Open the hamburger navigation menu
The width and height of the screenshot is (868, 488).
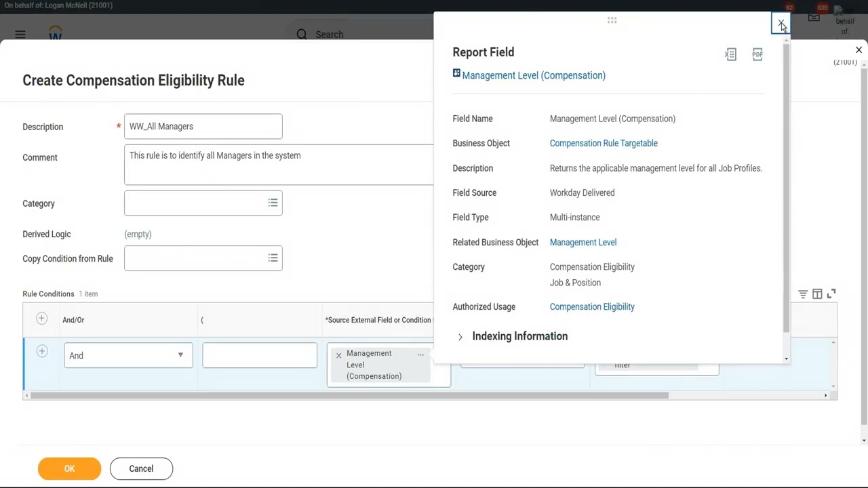click(x=20, y=34)
